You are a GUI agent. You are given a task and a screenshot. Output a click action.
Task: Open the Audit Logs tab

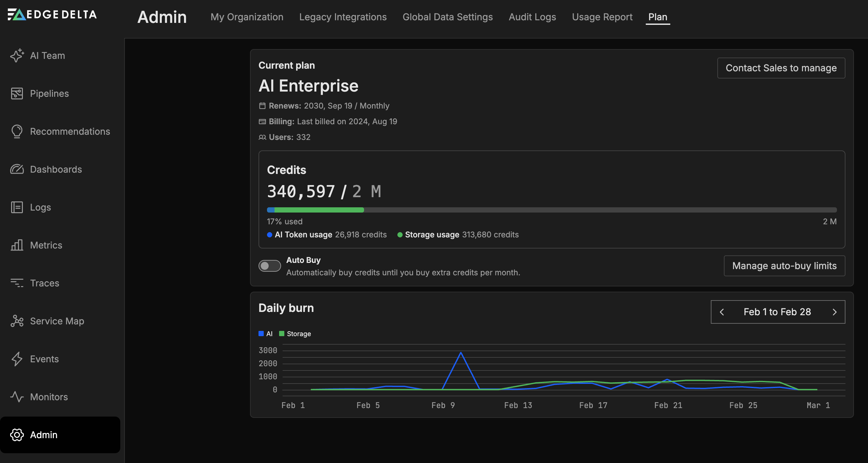pos(532,17)
